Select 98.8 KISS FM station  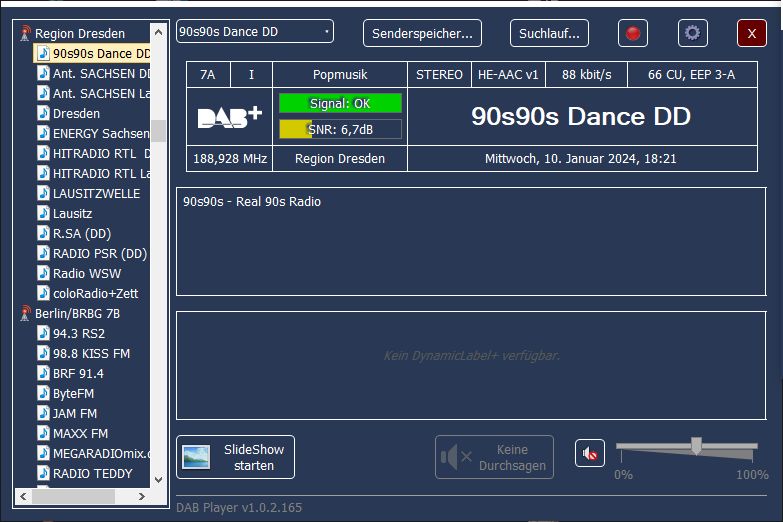pos(91,353)
